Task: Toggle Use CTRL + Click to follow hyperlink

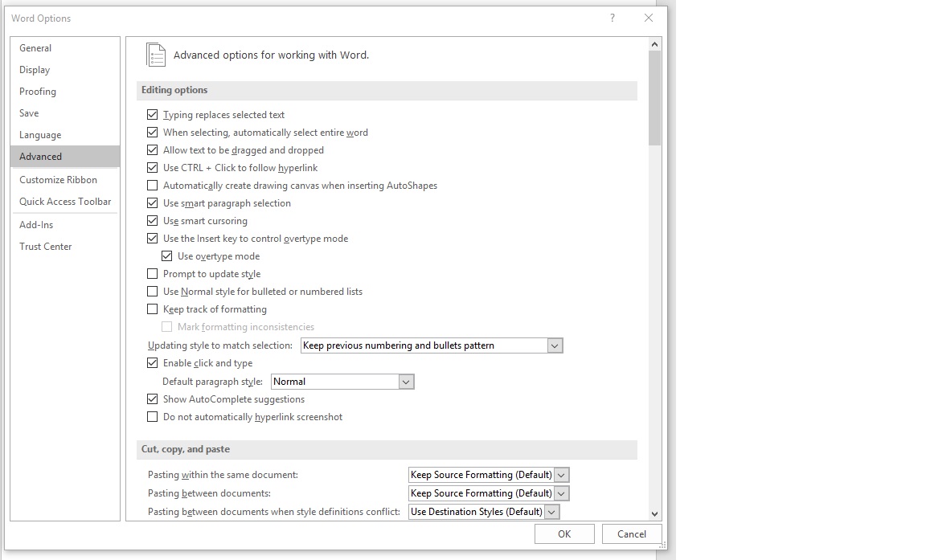Action: coord(153,168)
